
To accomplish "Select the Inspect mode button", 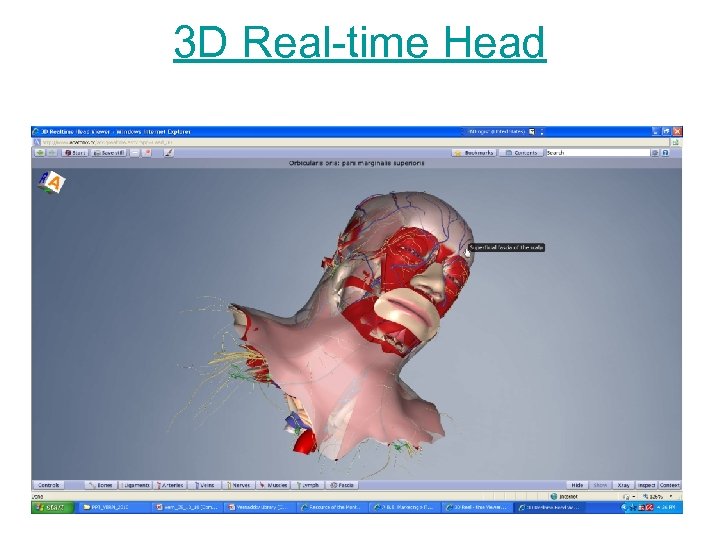I will [646, 485].
